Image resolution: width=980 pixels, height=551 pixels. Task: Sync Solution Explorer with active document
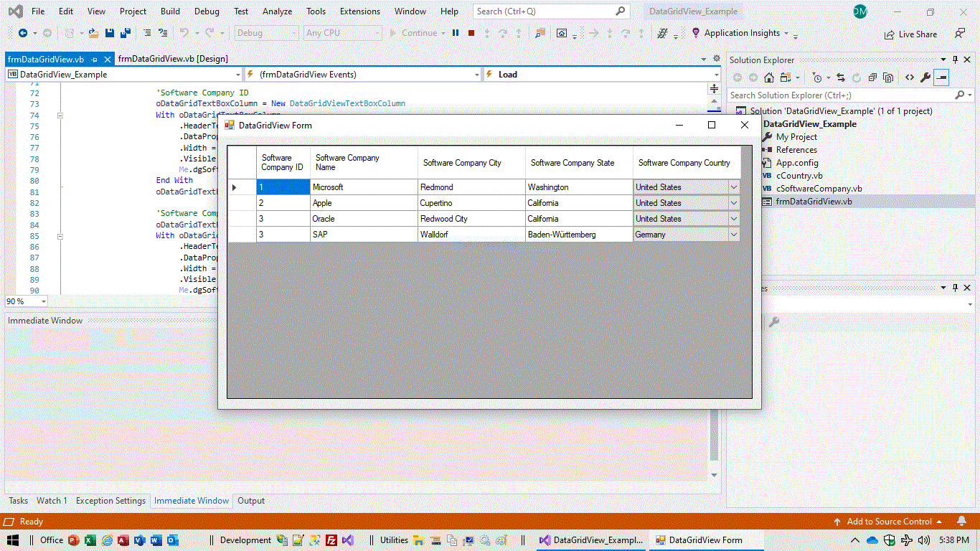pos(839,77)
